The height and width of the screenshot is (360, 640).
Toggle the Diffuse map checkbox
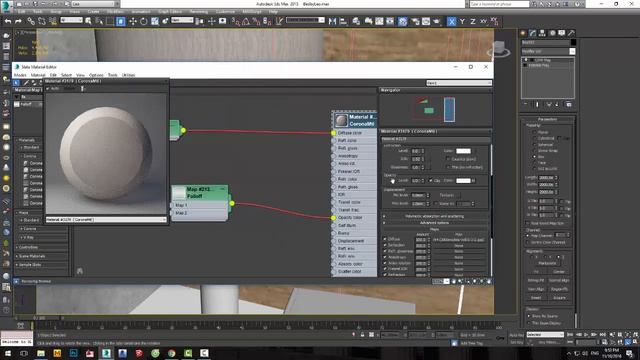[385, 239]
